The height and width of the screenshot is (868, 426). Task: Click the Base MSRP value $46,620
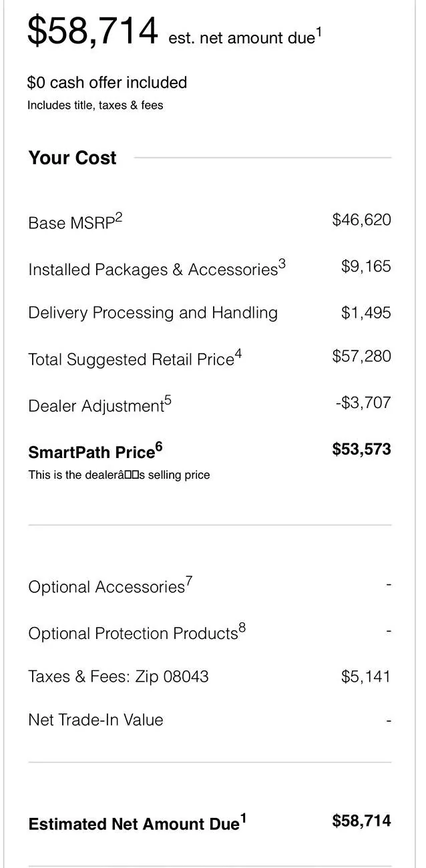[361, 220]
